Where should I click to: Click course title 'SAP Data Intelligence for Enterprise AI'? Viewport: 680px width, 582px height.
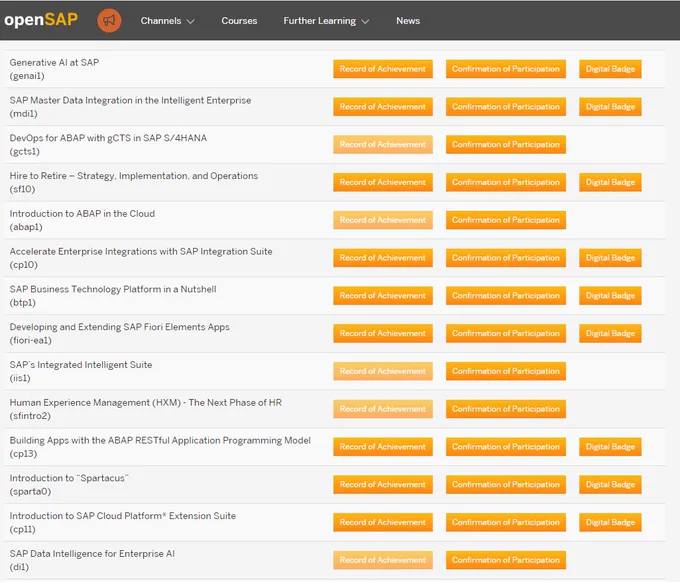point(92,553)
